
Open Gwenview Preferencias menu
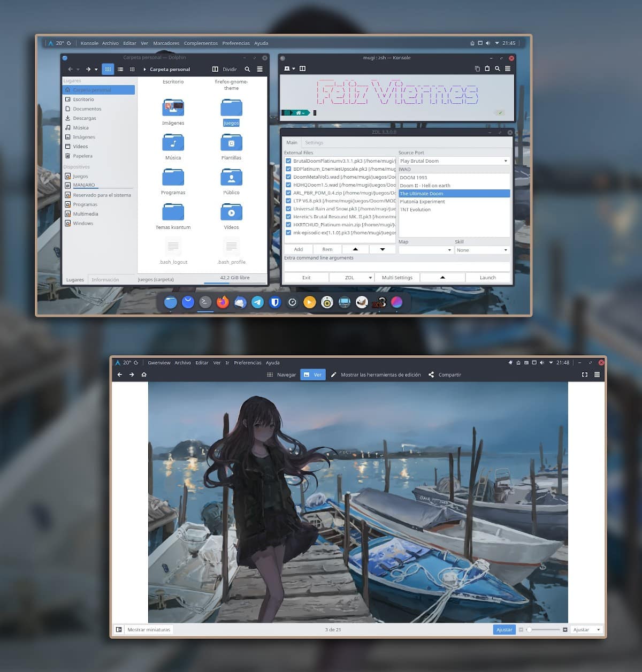coord(248,363)
